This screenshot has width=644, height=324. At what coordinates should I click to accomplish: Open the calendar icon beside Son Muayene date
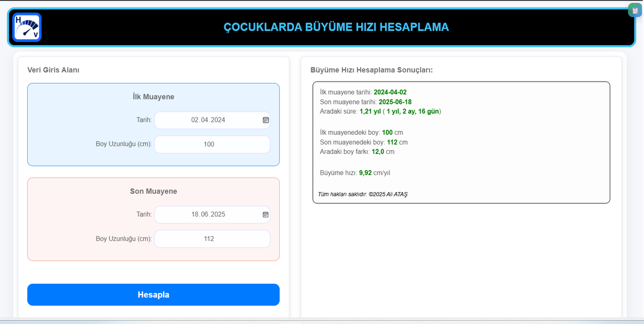pyautogui.click(x=266, y=214)
